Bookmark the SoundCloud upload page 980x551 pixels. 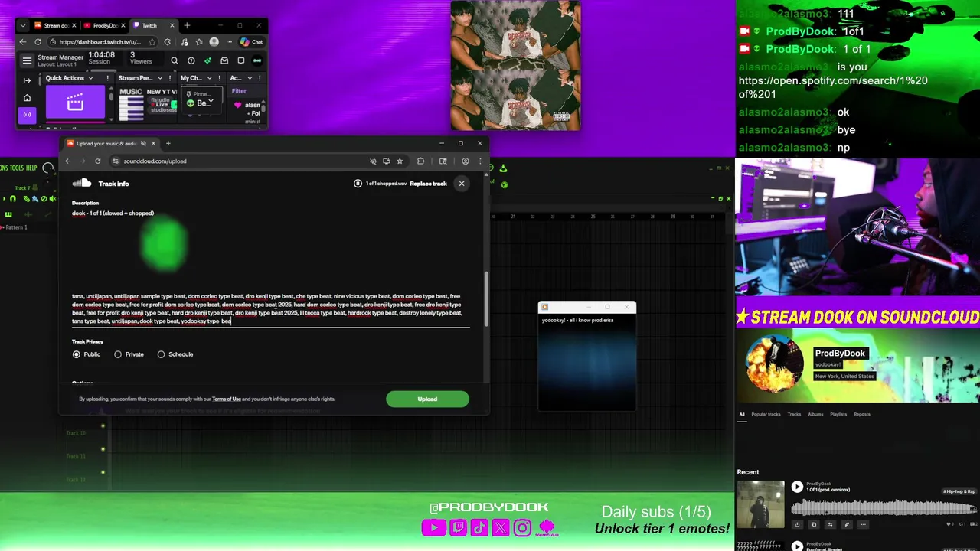coord(400,161)
